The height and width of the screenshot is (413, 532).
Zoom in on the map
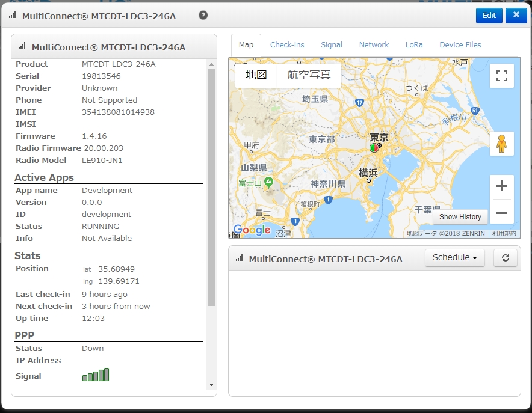(501, 186)
